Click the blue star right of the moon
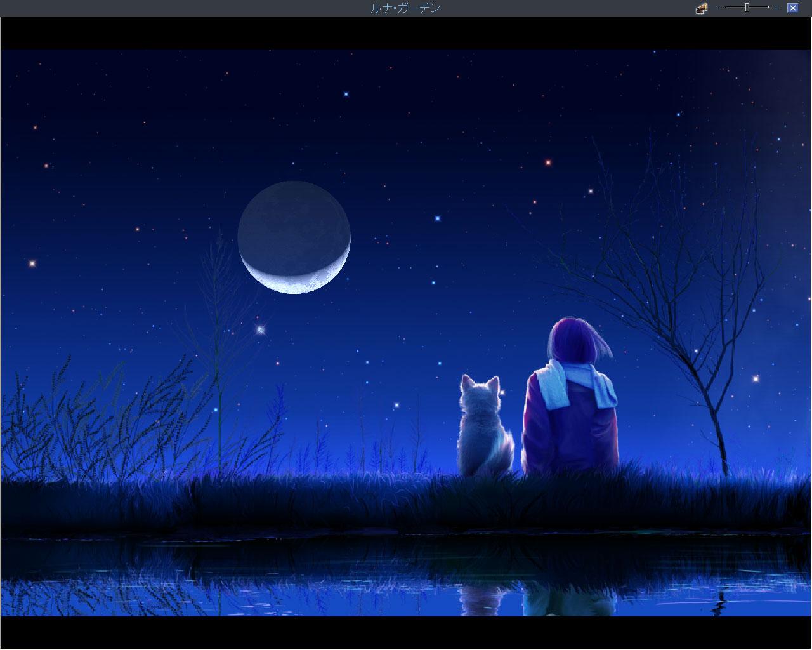This screenshot has width=812, height=650. point(437,218)
